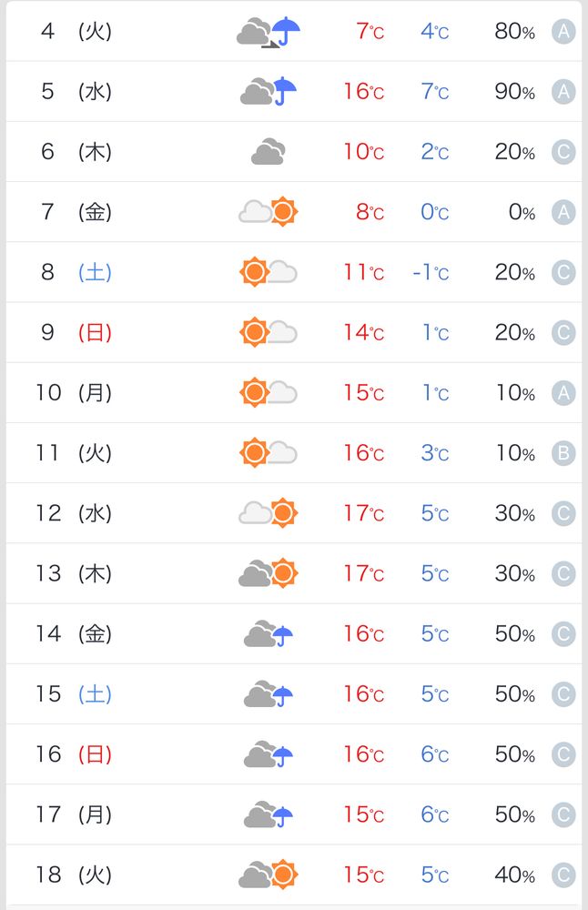Click reliability badge C on day 6 row
588x910 pixels.
pyautogui.click(x=563, y=152)
